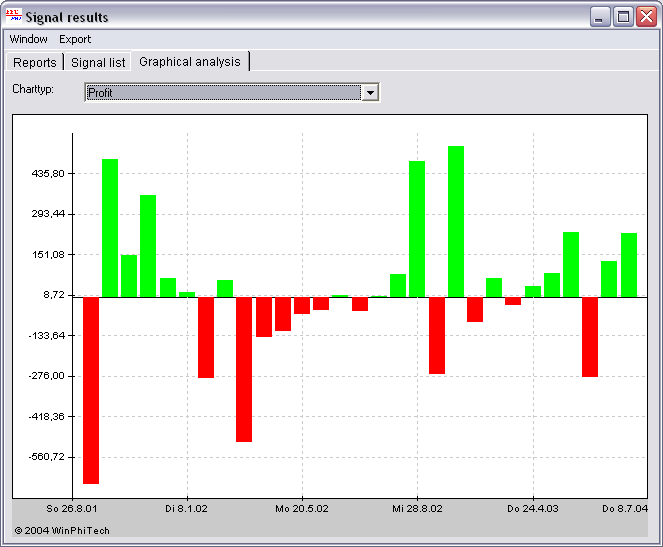Open the Export menu
Viewport: 663px width, 547px height.
[75, 39]
